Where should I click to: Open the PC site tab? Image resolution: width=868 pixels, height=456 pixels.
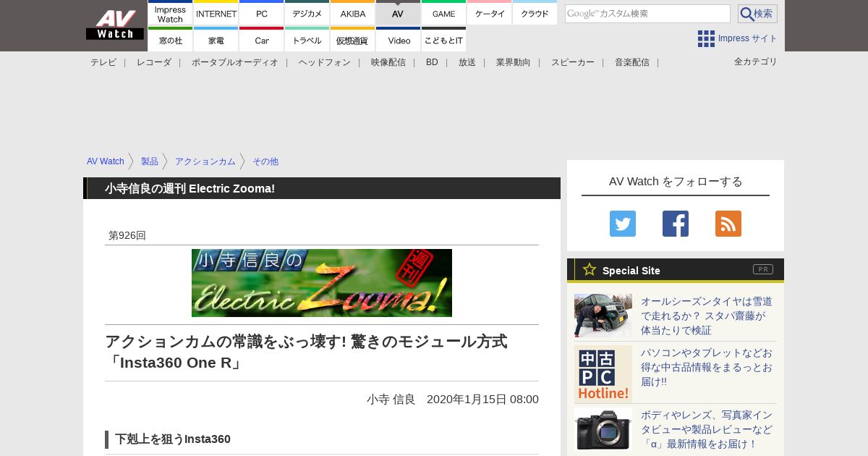point(262,13)
